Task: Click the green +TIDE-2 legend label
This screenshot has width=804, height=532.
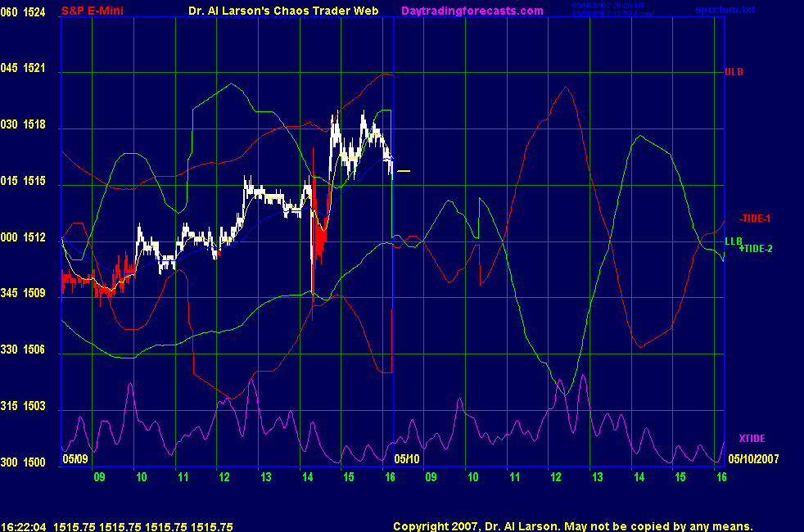Action: (755, 248)
